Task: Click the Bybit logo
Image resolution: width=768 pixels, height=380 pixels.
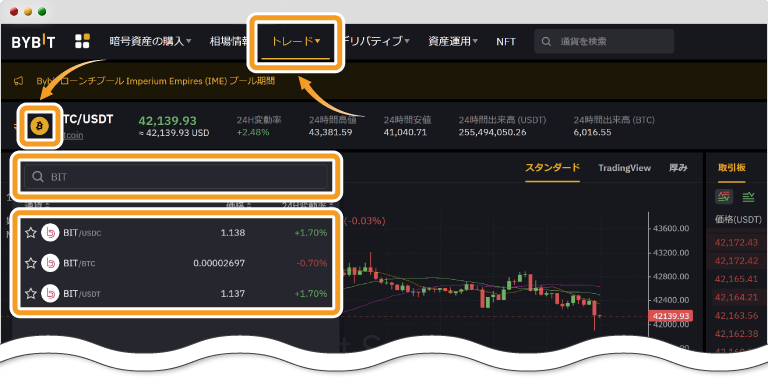Action: pyautogui.click(x=33, y=42)
